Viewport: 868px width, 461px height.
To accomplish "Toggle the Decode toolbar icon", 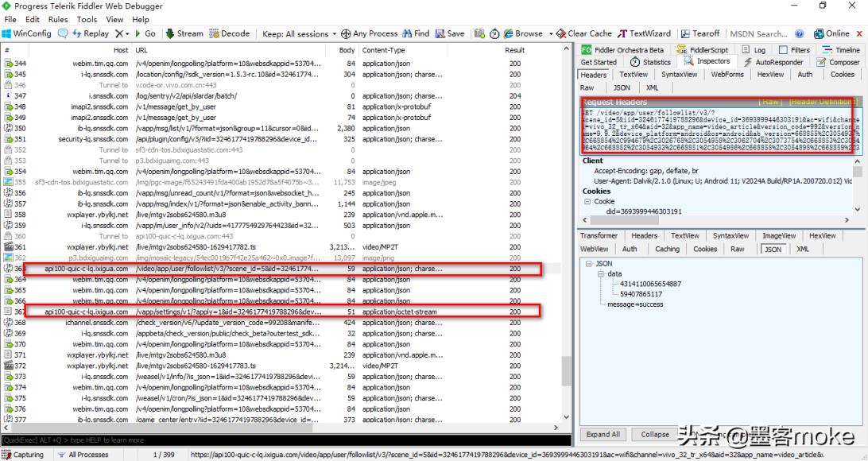I will tap(214, 34).
